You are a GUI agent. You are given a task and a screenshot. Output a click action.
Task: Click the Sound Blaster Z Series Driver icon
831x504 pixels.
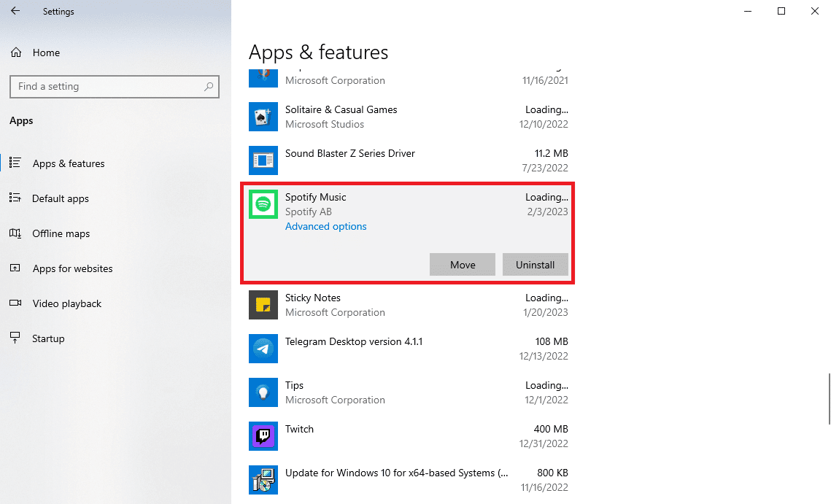click(263, 160)
